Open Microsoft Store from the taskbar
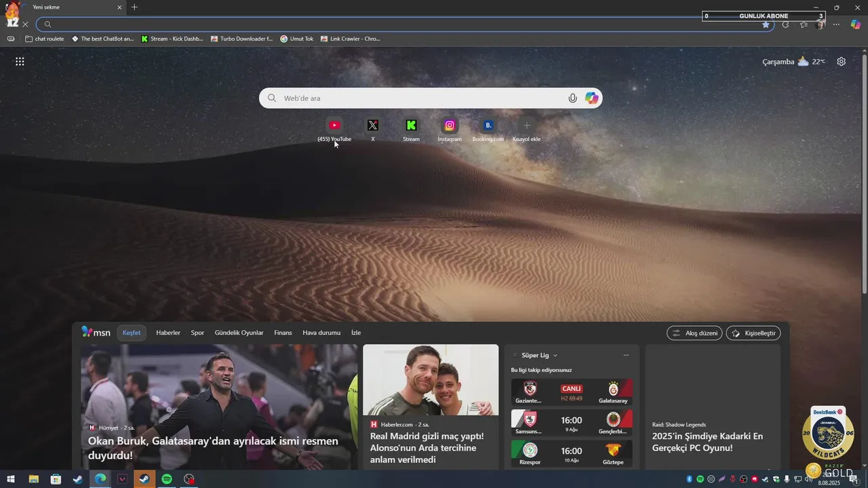 tap(56, 479)
